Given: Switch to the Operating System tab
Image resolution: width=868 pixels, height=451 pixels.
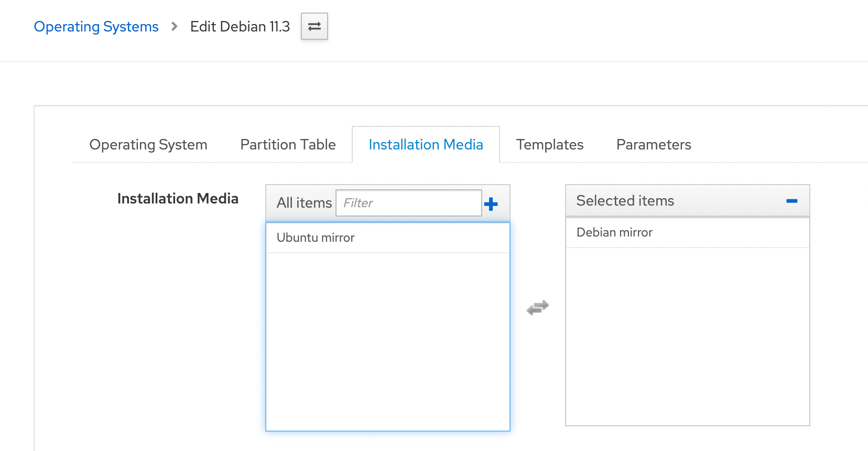Looking at the screenshot, I should pos(148,145).
